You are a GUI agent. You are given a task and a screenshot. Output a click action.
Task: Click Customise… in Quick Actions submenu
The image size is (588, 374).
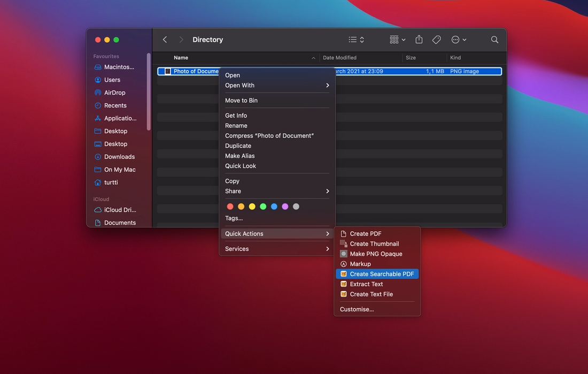point(357,309)
